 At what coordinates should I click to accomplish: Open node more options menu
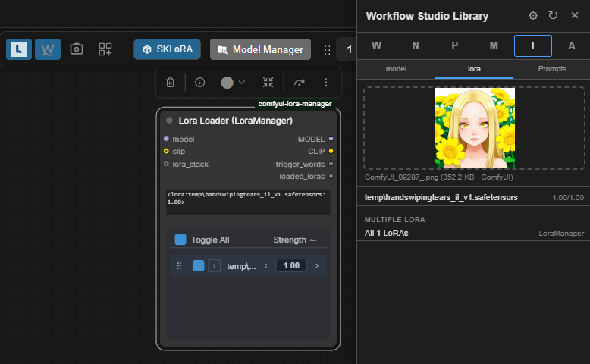pos(326,82)
